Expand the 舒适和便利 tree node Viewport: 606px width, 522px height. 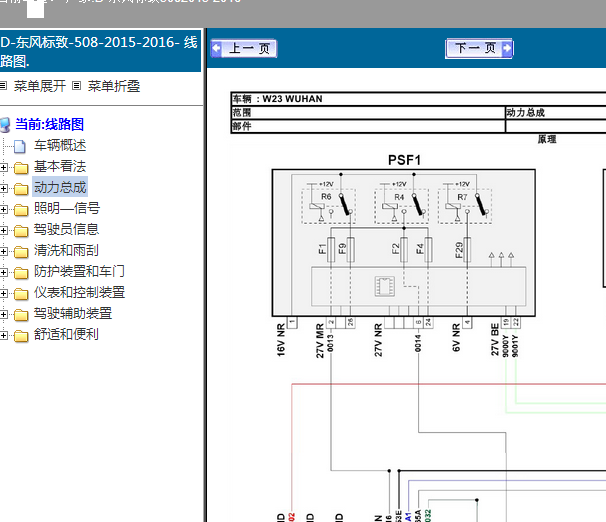(x=5, y=335)
